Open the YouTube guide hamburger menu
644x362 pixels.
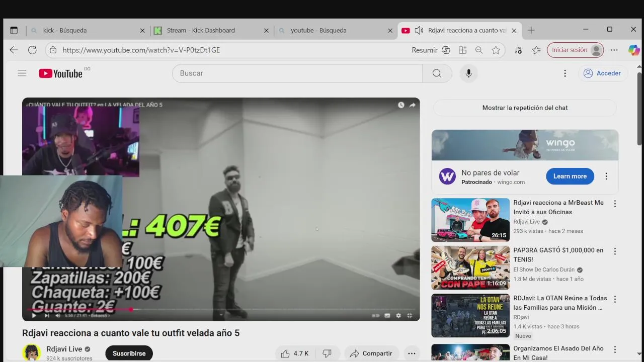(x=22, y=73)
